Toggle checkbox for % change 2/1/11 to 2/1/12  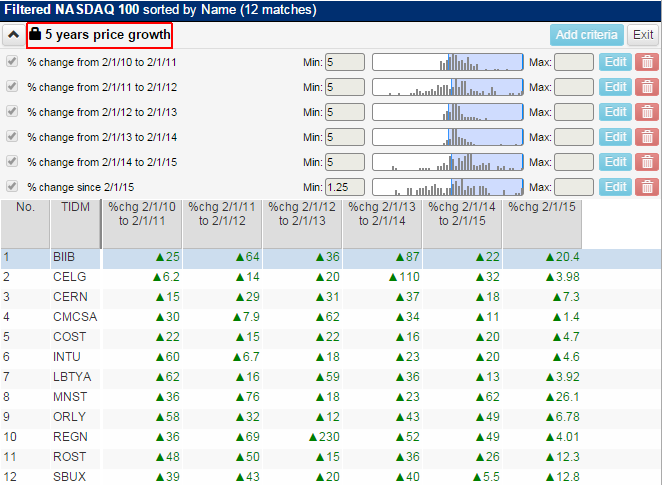point(12,87)
